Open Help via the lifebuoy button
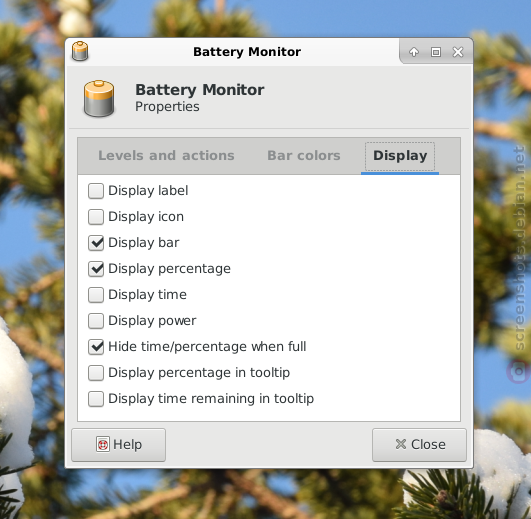This screenshot has height=519, width=531. coord(119,445)
